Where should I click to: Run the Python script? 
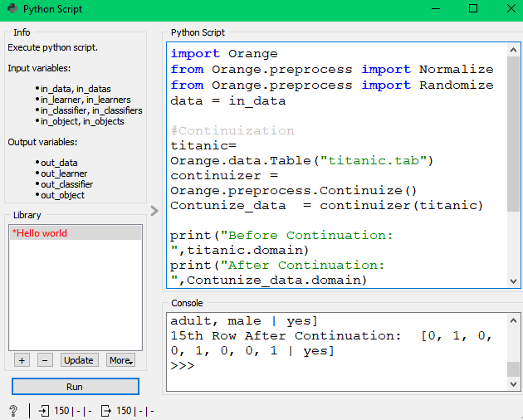[76, 387]
